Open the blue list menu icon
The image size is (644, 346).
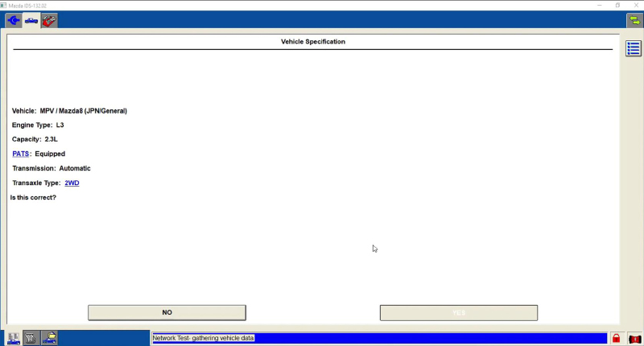pos(633,50)
